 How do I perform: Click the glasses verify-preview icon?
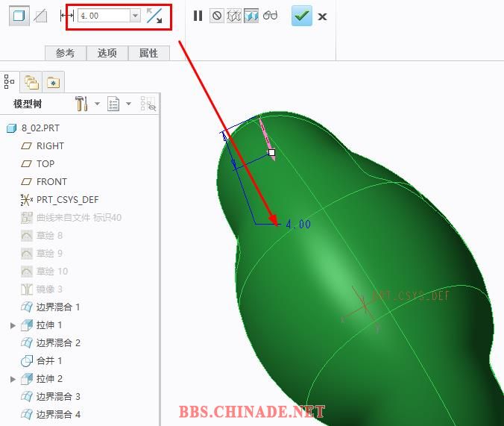pyautogui.click(x=270, y=16)
